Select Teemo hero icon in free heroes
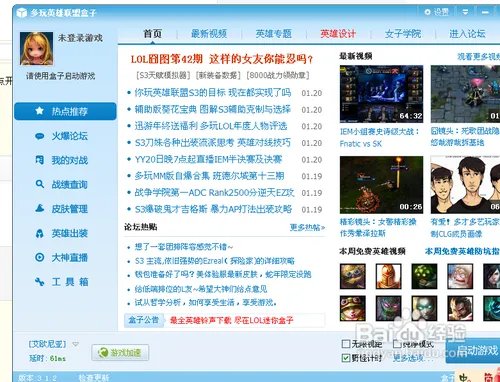Viewport: 500px width, 382px height. pos(353,308)
